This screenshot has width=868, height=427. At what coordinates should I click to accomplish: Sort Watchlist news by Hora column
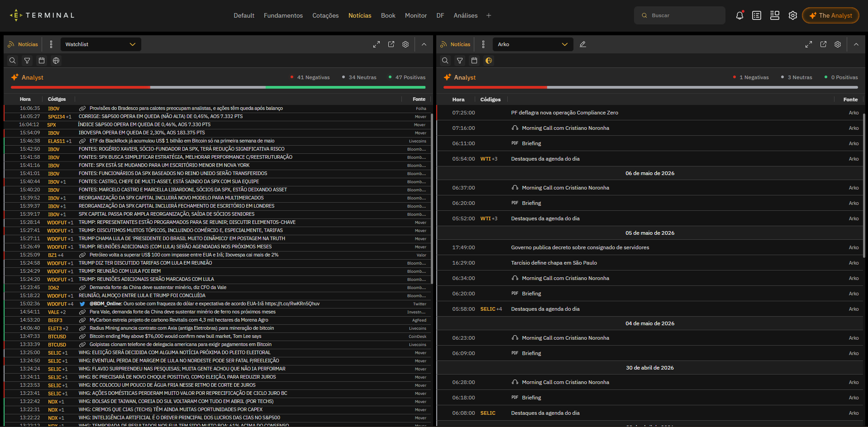click(x=25, y=99)
